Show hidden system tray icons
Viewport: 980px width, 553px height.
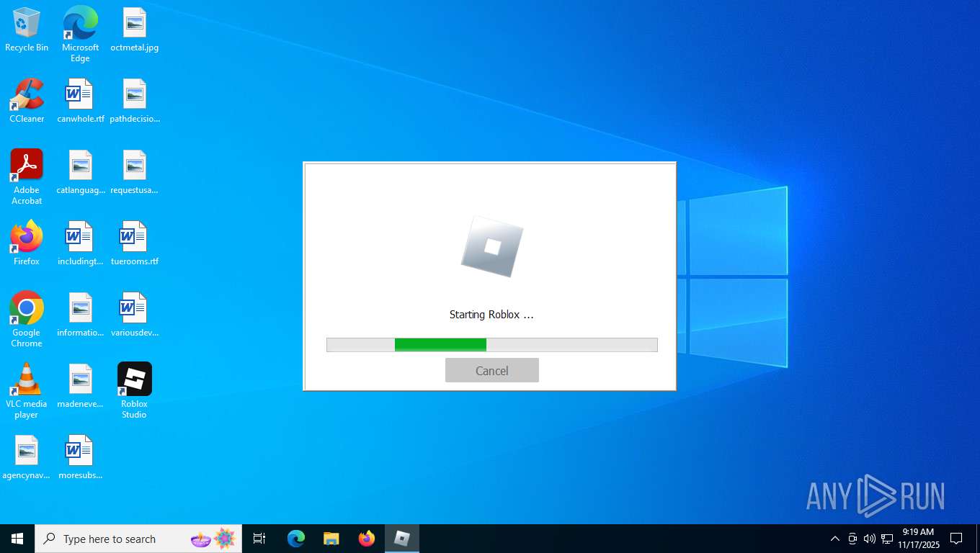pos(834,539)
